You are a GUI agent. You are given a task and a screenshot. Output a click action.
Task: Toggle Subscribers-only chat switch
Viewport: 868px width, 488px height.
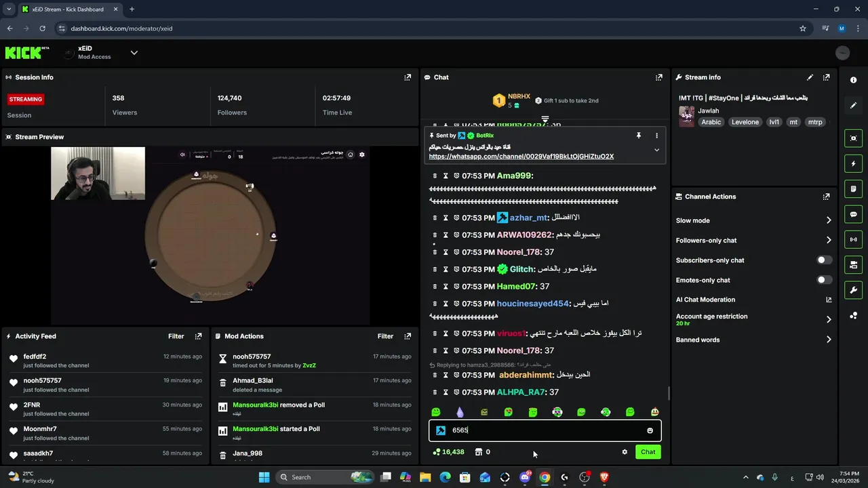824,260
